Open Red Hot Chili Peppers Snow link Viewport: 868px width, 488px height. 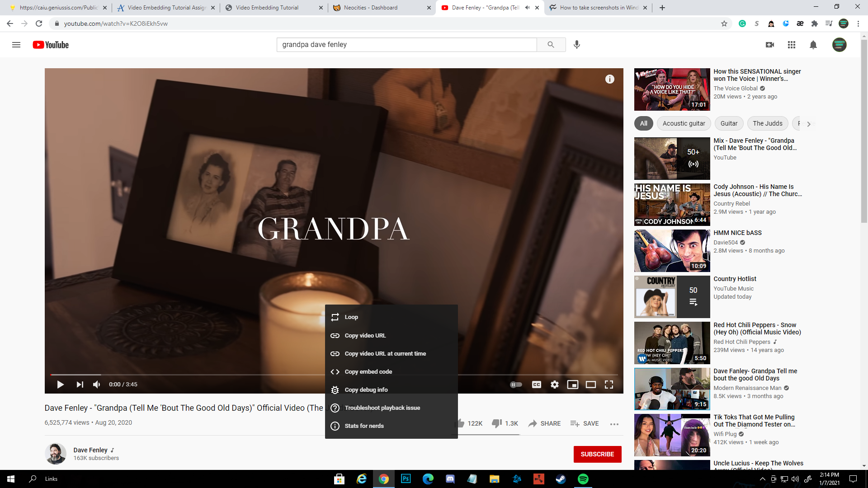click(757, 328)
